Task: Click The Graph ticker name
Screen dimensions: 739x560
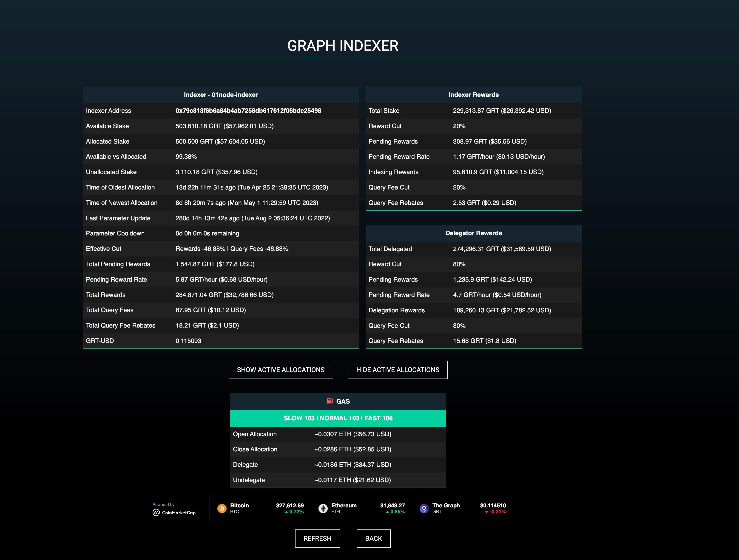Action: pyautogui.click(x=446, y=505)
